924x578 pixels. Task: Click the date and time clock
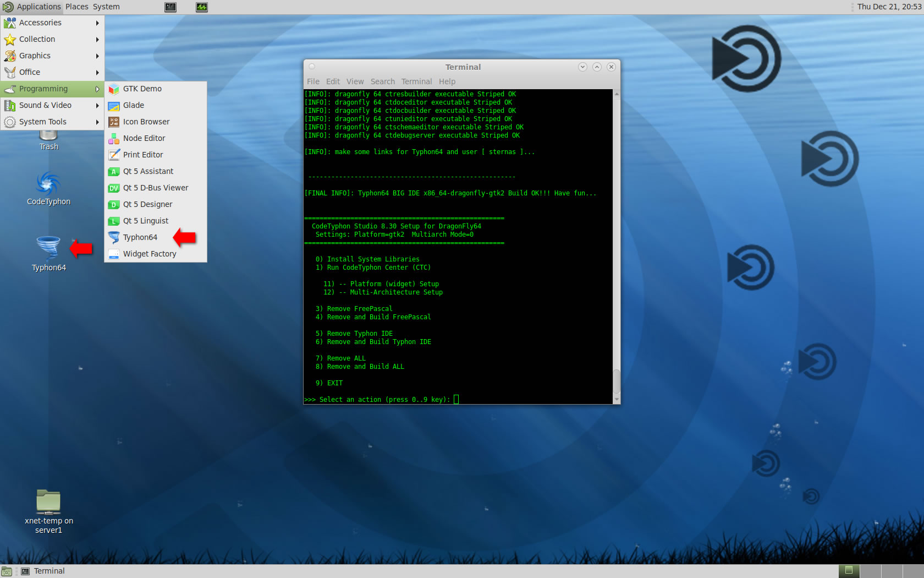point(889,7)
